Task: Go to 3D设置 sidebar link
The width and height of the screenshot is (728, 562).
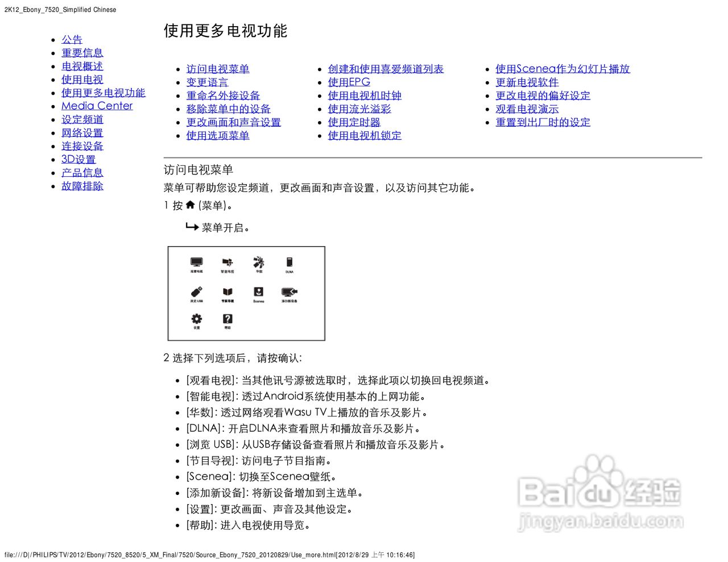Action: tap(78, 159)
